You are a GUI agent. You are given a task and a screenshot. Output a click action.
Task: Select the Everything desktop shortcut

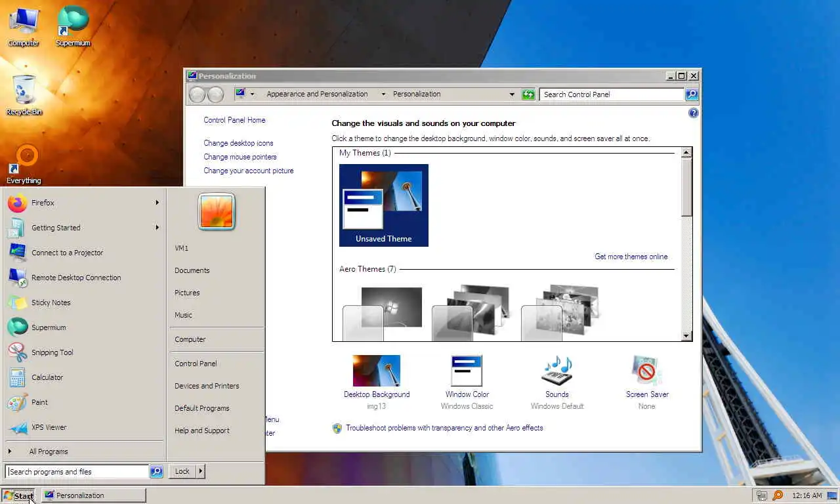[x=24, y=165]
